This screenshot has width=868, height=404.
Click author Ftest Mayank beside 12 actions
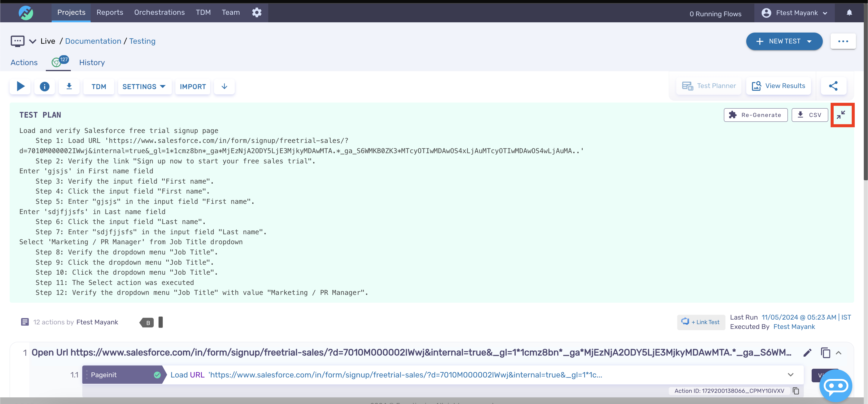coord(97,322)
